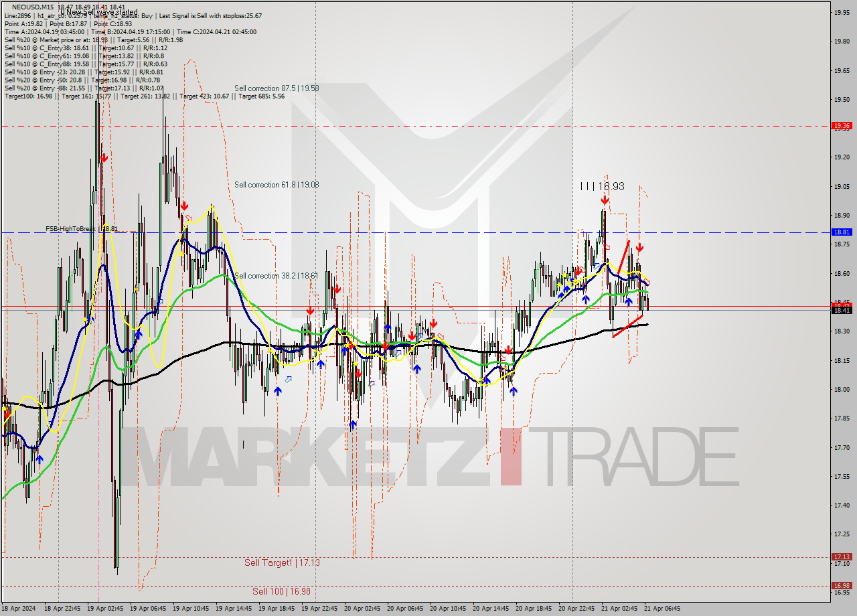The height and width of the screenshot is (616, 857).
Task: Click the 'Sell %20 @ Entry -88: 21.55' line
Action: click(x=84, y=88)
